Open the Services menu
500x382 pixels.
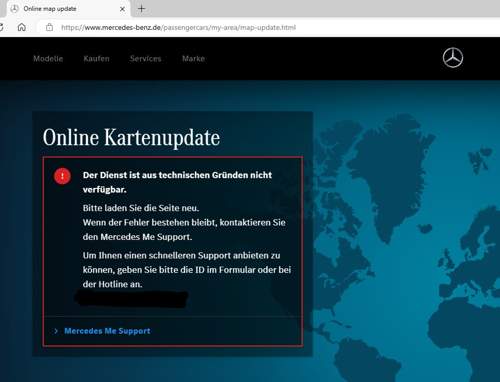(146, 59)
